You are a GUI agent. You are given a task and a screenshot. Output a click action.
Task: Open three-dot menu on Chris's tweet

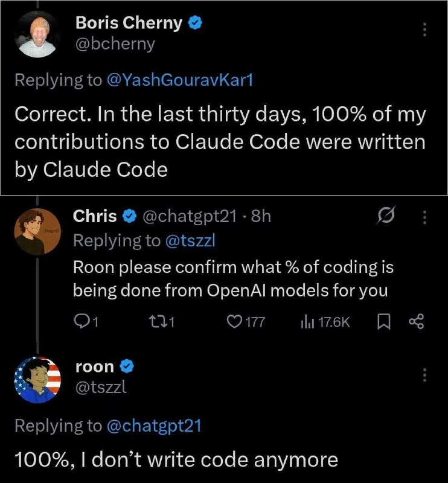pyautogui.click(x=425, y=217)
